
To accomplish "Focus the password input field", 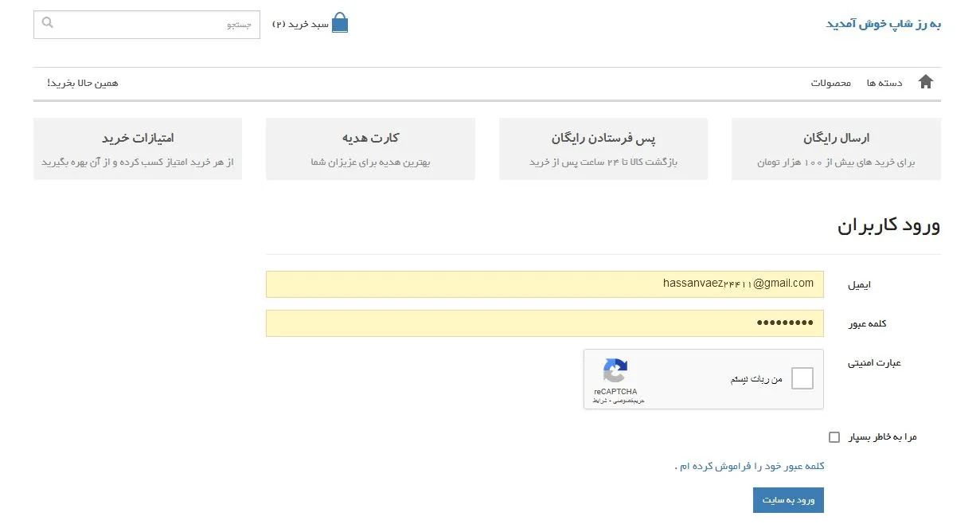I will (545, 323).
